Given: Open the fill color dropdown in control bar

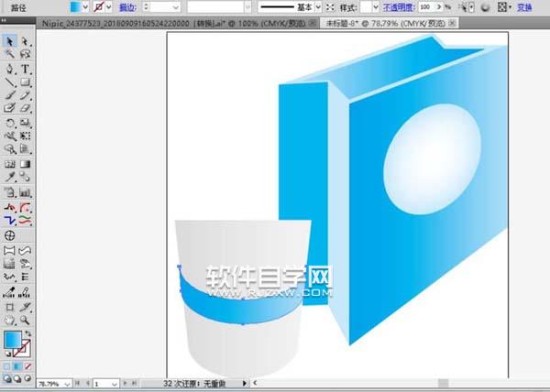Looking at the screenshot, I should tap(85, 7).
